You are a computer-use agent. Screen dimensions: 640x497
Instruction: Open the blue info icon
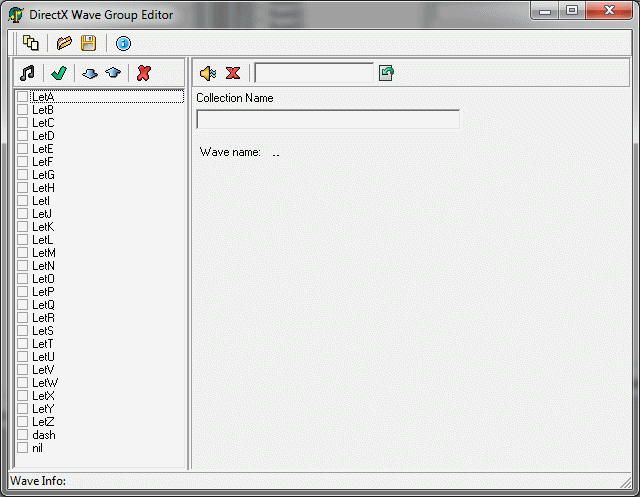point(123,43)
